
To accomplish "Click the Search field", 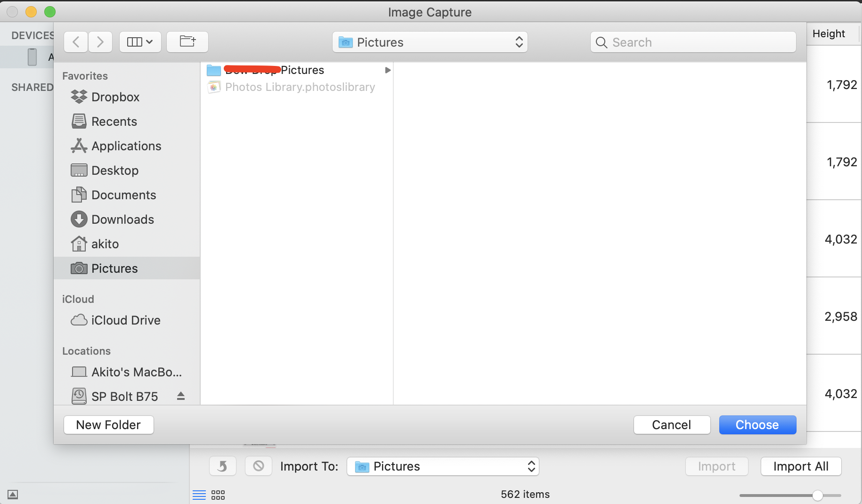I will 693,42.
